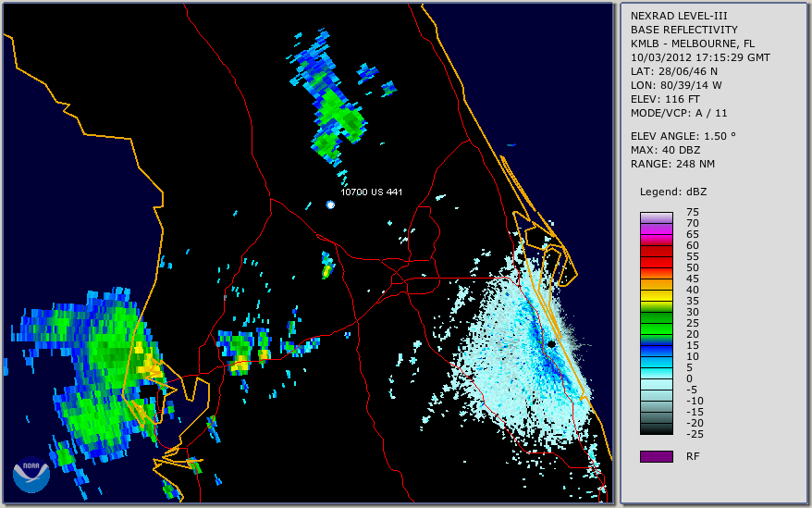Click the yellow 35 dBZ legend band
The height and width of the screenshot is (508, 812).
pos(656,295)
